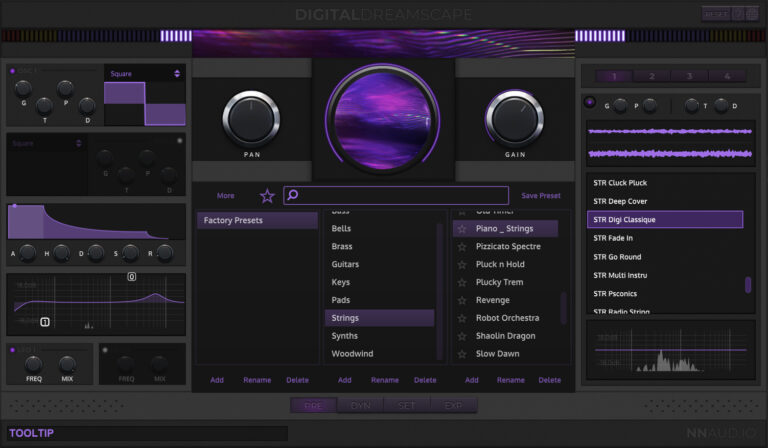Viewport: 768px width, 448px height.
Task: Click Delete under the bank column
Action: pyautogui.click(x=297, y=380)
